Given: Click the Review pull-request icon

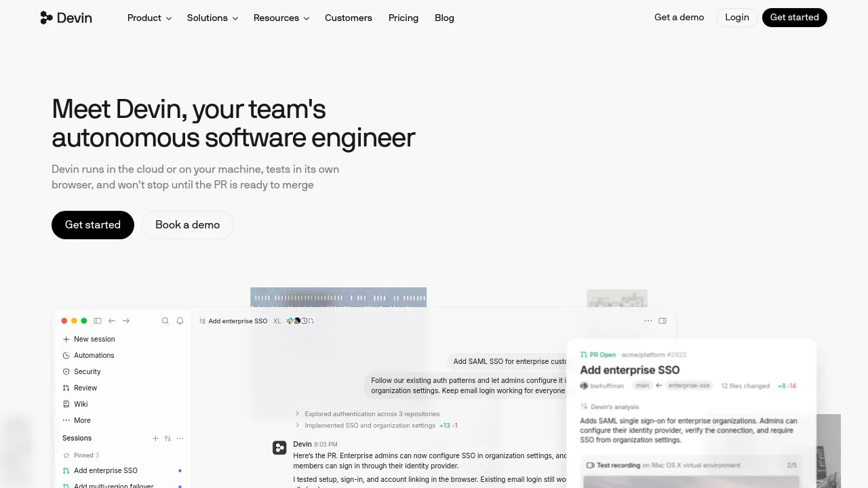Looking at the screenshot, I should (x=66, y=388).
